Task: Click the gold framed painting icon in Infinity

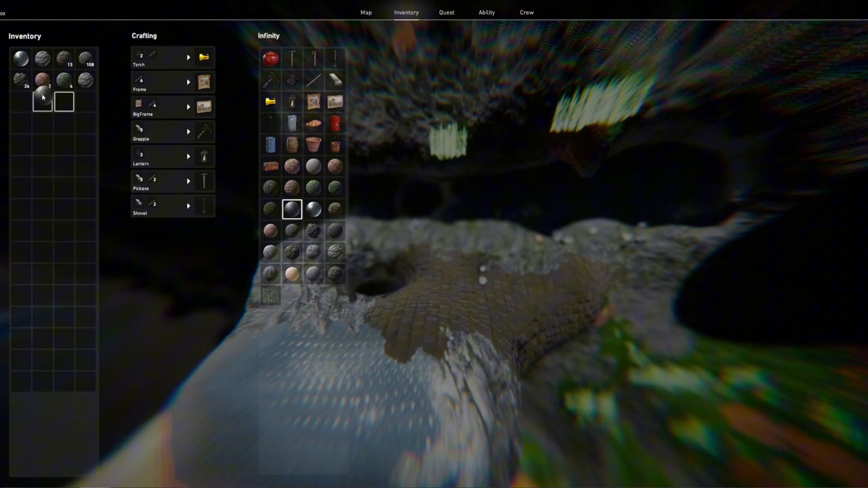Action: point(314,102)
